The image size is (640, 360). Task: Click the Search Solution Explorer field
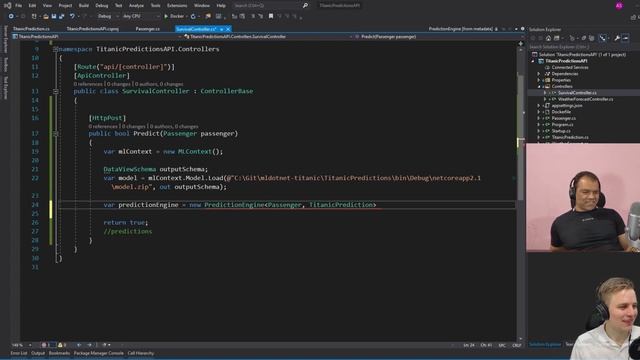(x=584, y=47)
